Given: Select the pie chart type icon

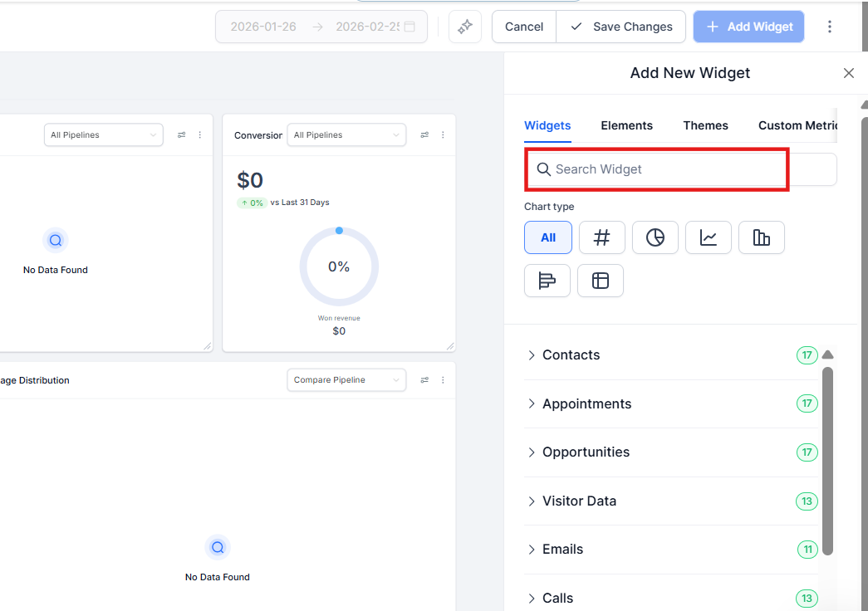Looking at the screenshot, I should point(655,237).
